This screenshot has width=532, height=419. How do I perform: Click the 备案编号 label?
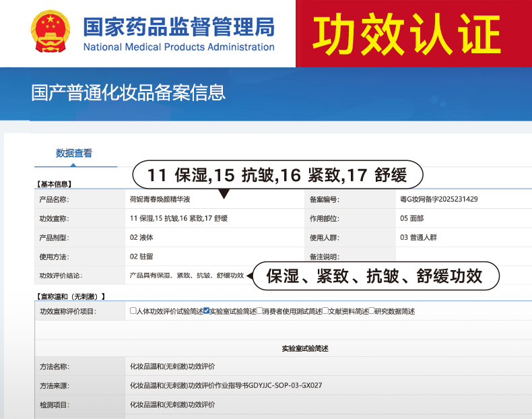[325, 199]
